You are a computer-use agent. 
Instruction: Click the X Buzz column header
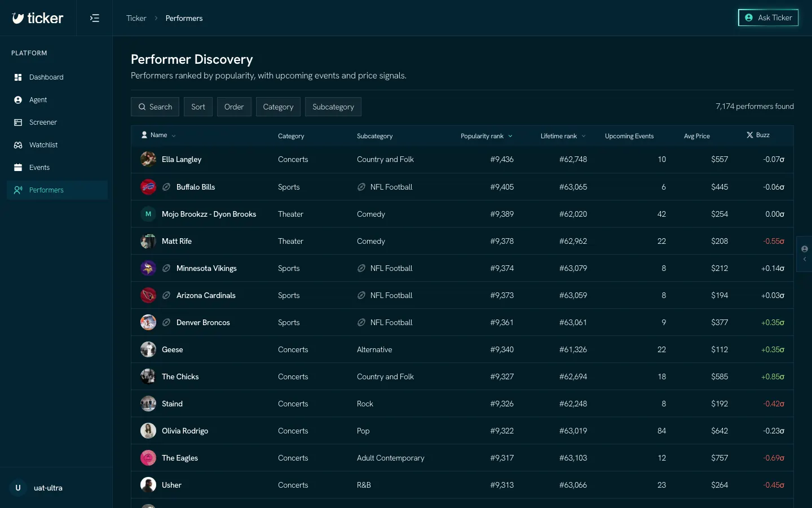[x=758, y=135]
